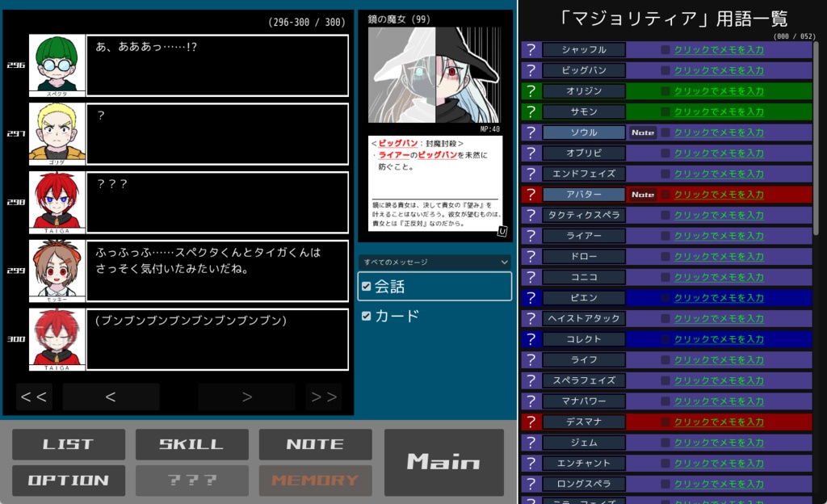
Task: Open the Note badge next to アバター
Action: click(642, 194)
